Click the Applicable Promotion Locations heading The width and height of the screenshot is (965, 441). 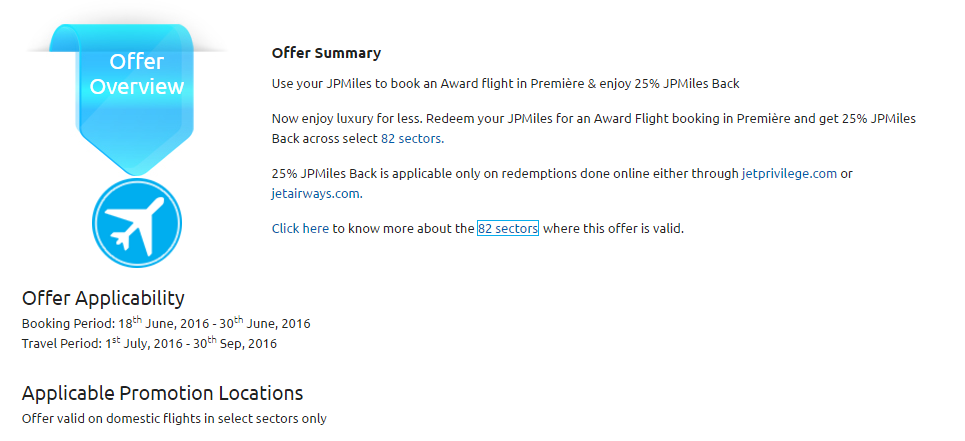pyautogui.click(x=162, y=393)
